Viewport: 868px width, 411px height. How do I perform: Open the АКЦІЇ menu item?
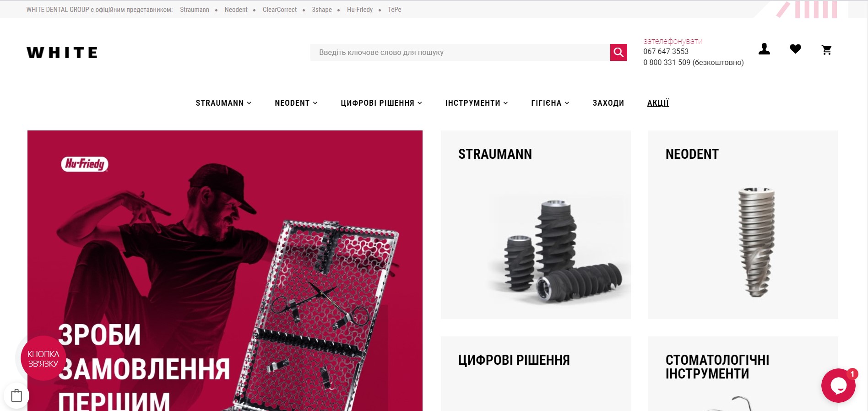[658, 103]
